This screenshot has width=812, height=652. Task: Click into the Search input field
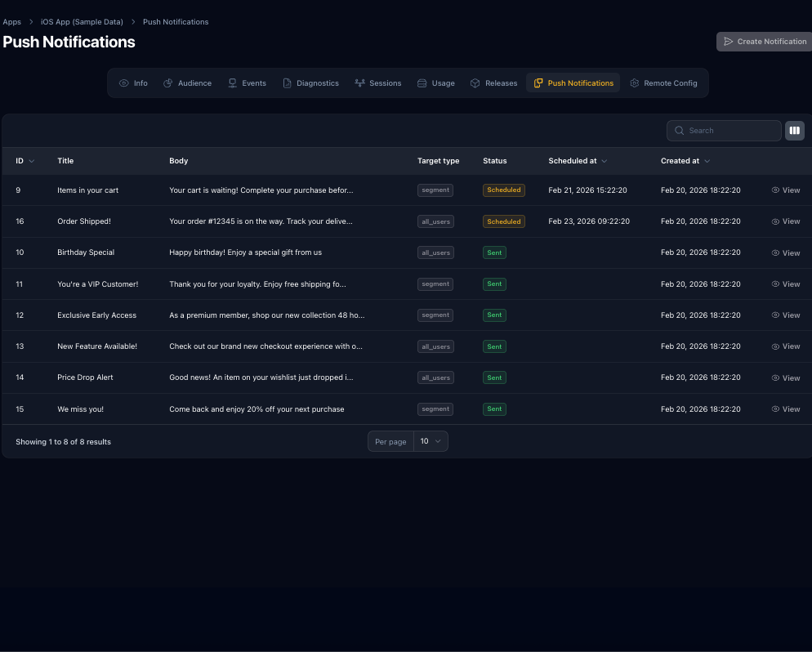(x=731, y=131)
